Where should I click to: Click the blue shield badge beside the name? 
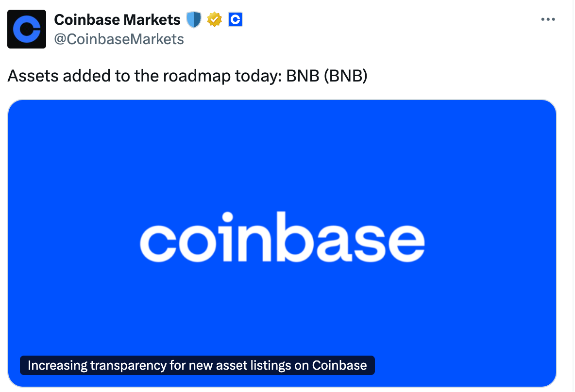[x=193, y=20]
